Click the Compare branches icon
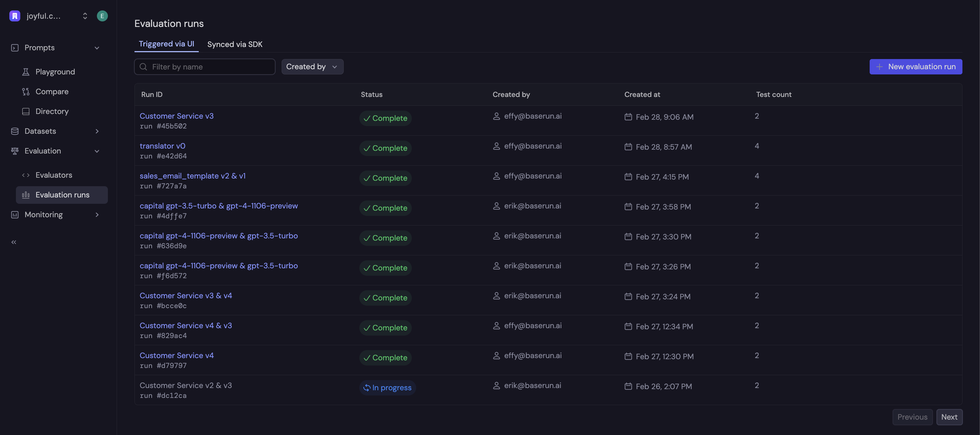The image size is (980, 435). [x=26, y=92]
